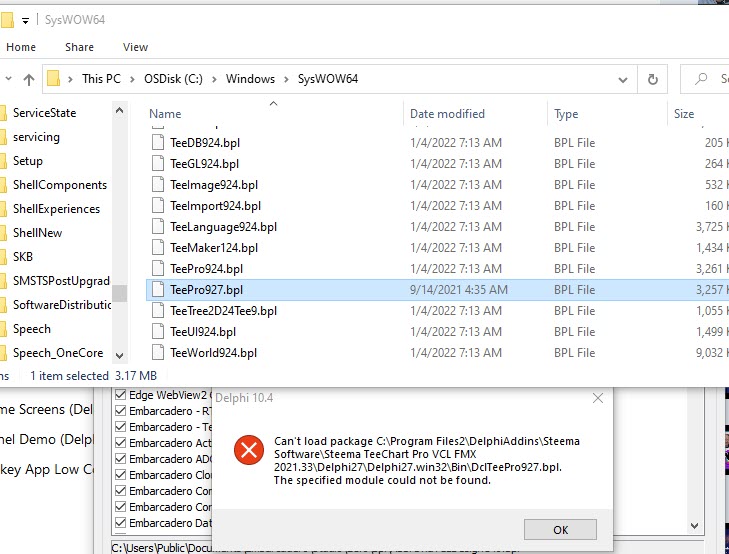Go to OSDisk (C:) breadcrumb

pyautogui.click(x=173, y=79)
